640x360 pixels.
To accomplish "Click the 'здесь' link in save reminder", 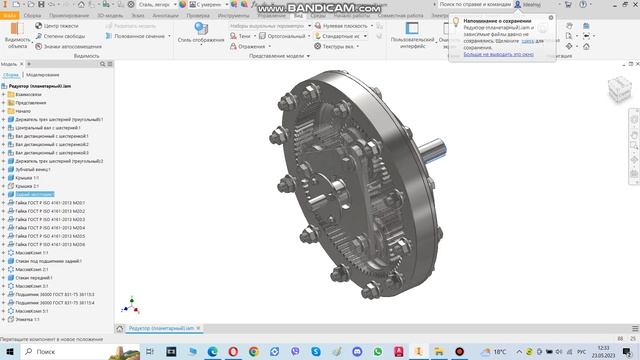I will 527,41.
